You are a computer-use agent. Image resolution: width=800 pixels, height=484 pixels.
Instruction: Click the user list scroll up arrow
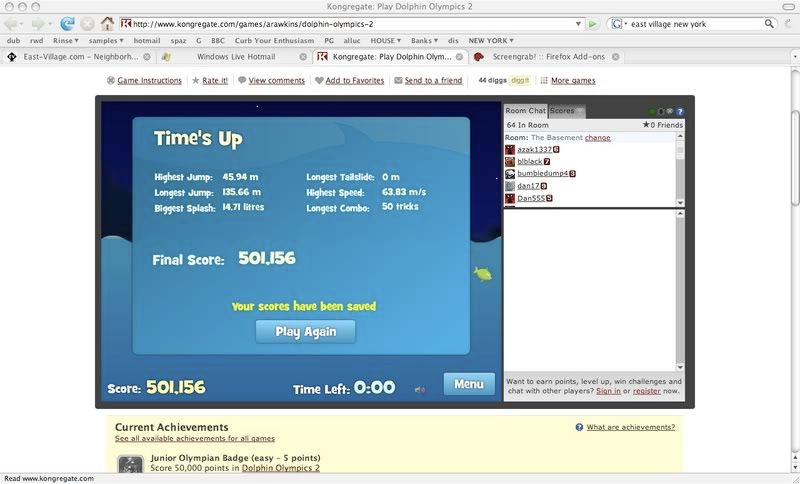point(680,136)
